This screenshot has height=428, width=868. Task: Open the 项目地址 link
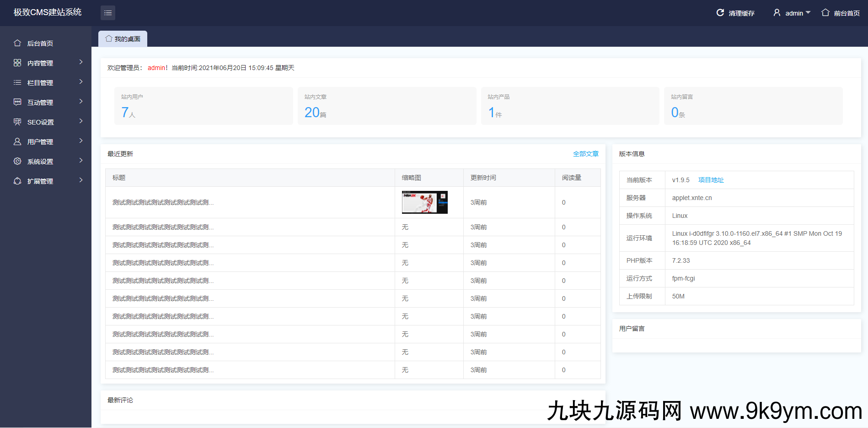point(711,180)
